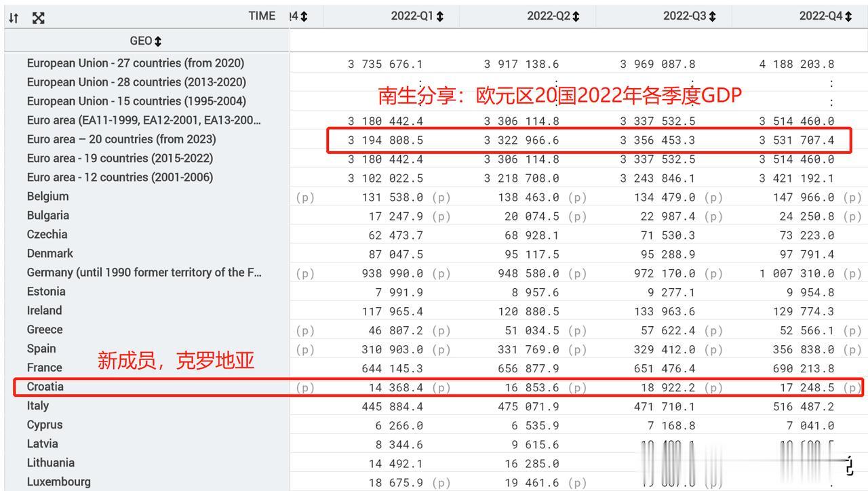The width and height of the screenshot is (868, 491).
Task: Select the Latvia row label
Action: click(43, 443)
